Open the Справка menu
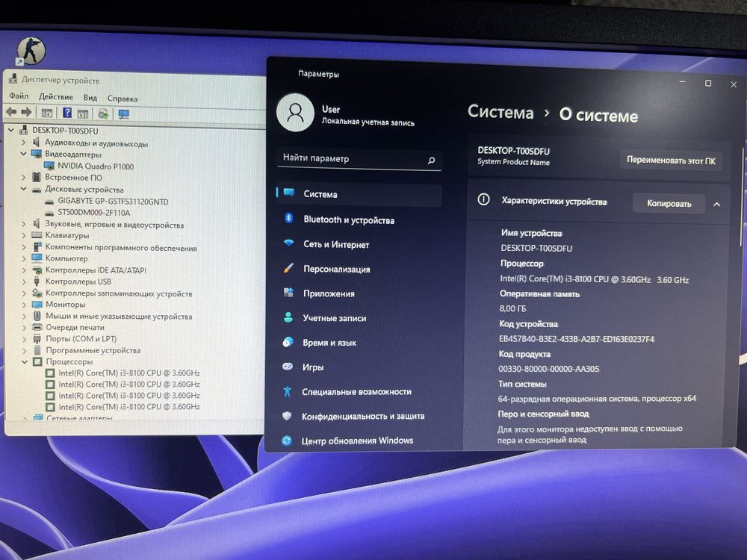Viewport: 747px width, 560px height. (123, 99)
